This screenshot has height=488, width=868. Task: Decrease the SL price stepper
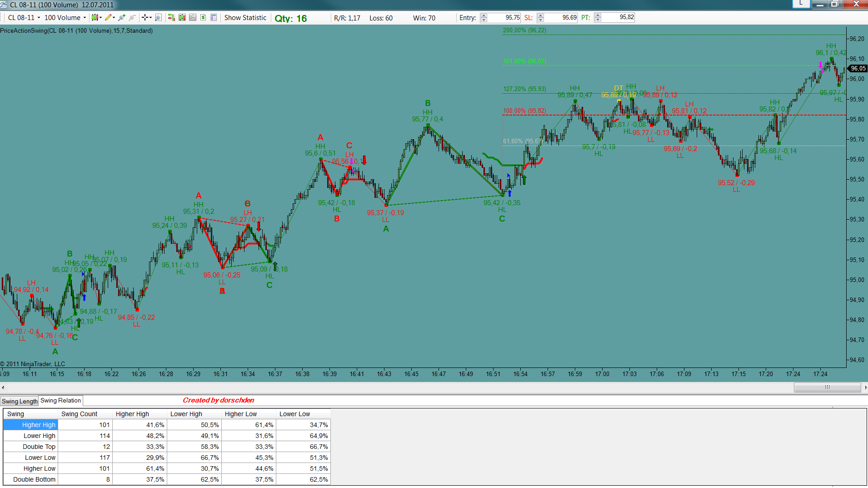coord(541,20)
